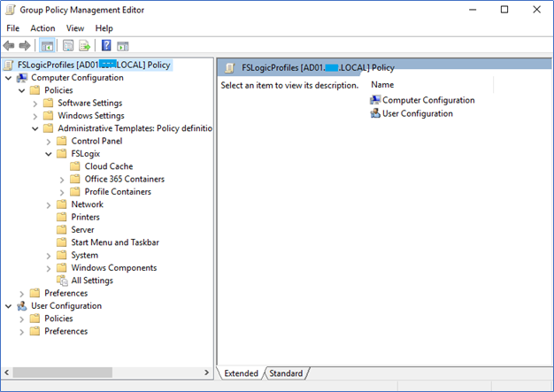Select Office 365 Containers tree item
This screenshot has height=392, width=554.
point(125,179)
